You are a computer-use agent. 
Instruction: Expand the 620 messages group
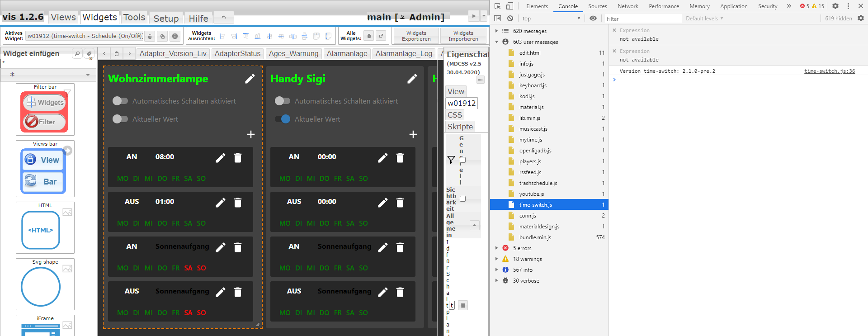(496, 31)
